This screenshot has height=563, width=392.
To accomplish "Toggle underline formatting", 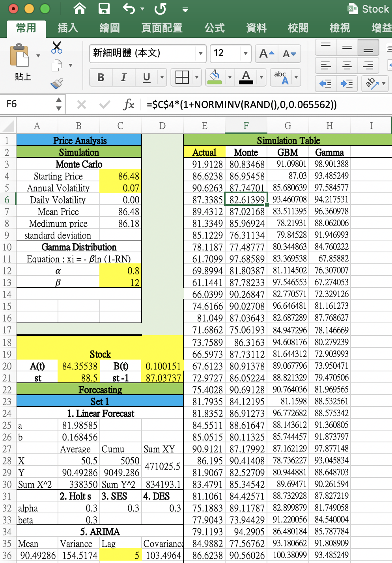I will (x=147, y=77).
